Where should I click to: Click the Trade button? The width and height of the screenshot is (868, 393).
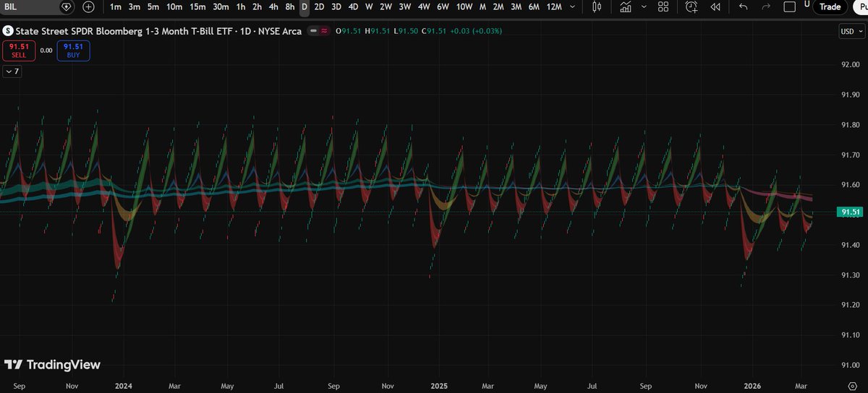tap(830, 7)
